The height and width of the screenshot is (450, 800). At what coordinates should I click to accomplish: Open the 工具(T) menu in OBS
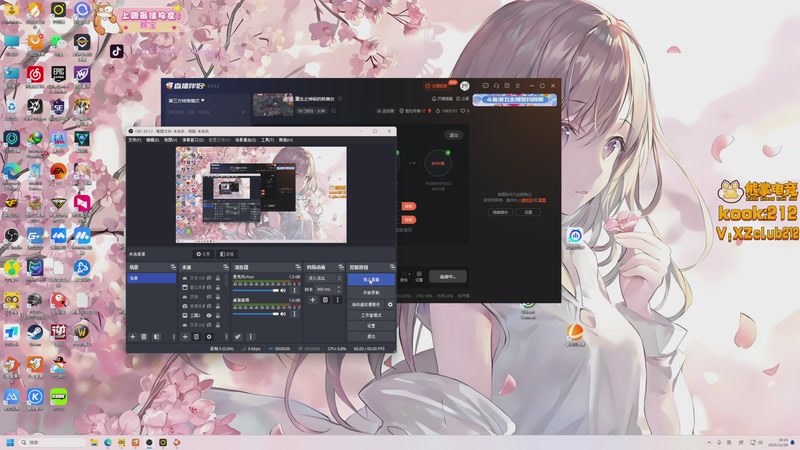click(268, 140)
